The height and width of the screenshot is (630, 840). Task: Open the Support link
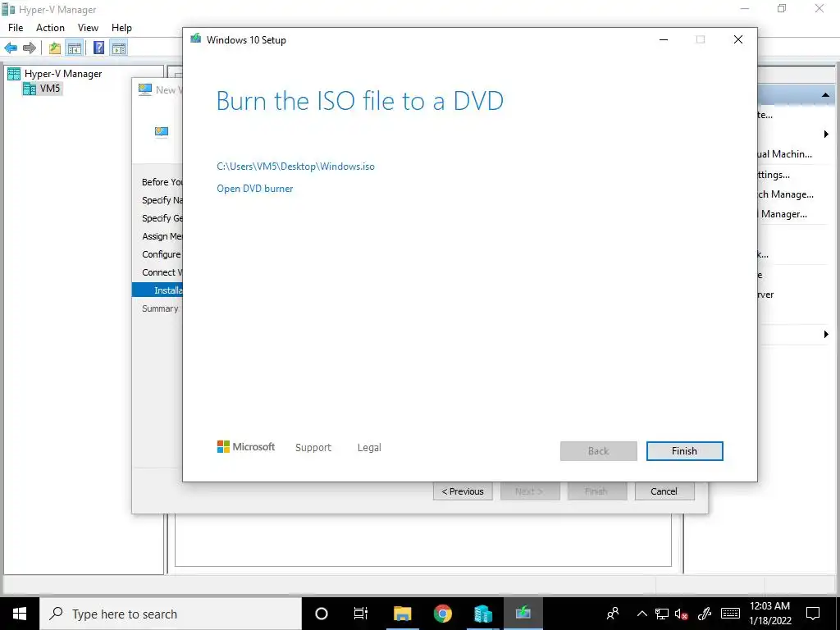point(313,448)
